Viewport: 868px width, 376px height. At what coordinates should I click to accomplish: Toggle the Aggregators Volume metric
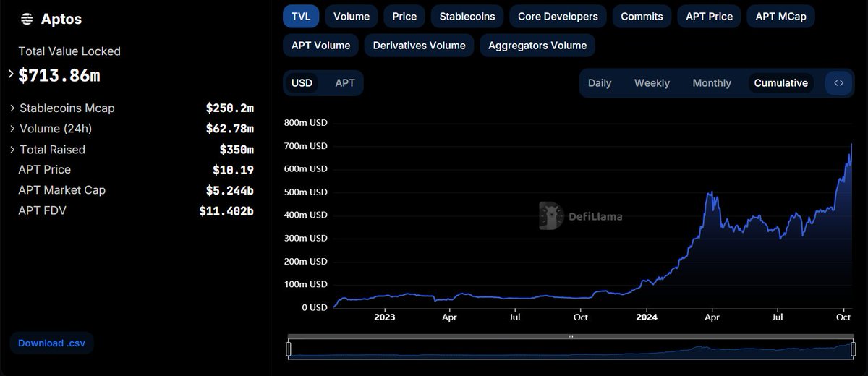(537, 45)
